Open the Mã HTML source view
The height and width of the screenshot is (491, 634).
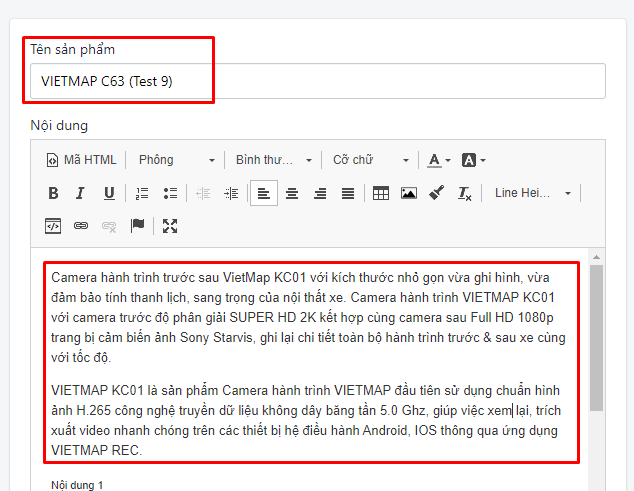pyautogui.click(x=81, y=160)
